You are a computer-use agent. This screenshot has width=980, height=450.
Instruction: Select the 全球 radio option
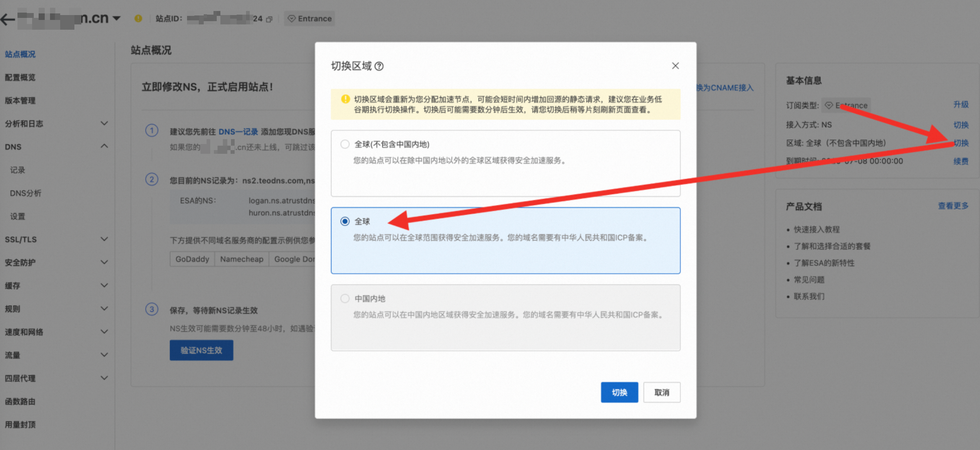pyautogui.click(x=345, y=221)
